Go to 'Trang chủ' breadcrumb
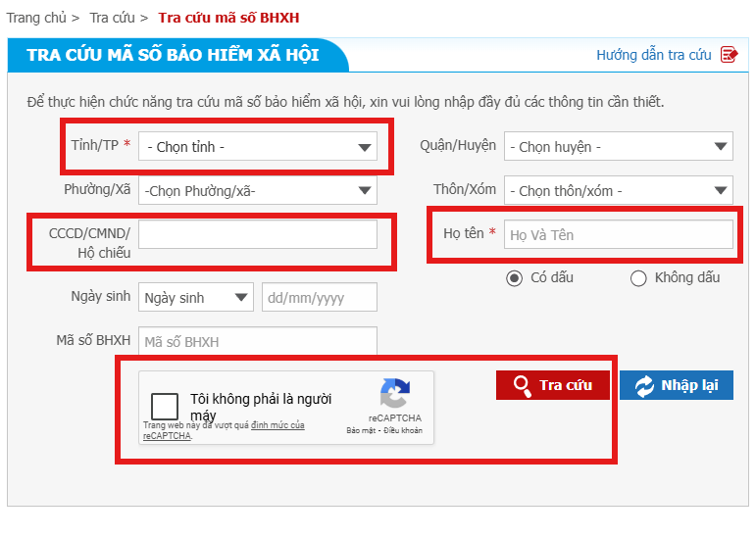 tap(34, 18)
